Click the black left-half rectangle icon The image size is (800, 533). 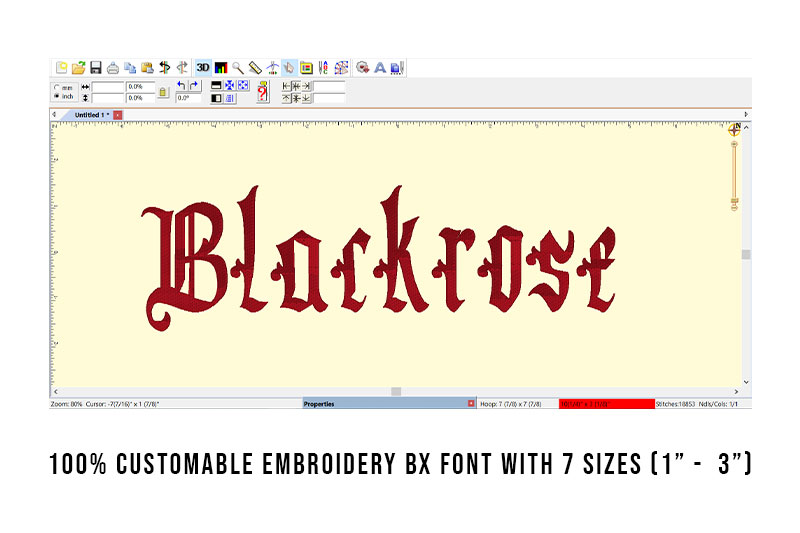click(216, 98)
